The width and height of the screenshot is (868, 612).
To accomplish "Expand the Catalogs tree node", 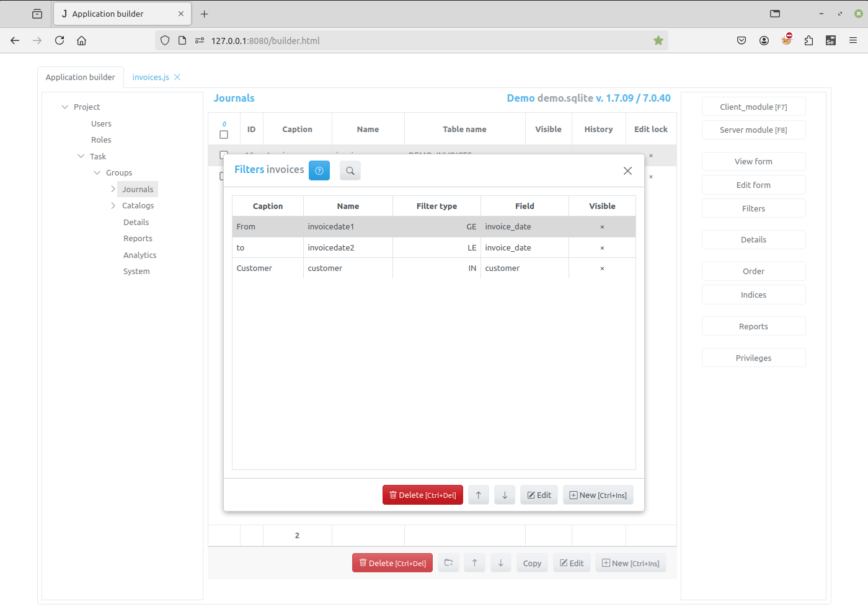I will [x=112, y=205].
